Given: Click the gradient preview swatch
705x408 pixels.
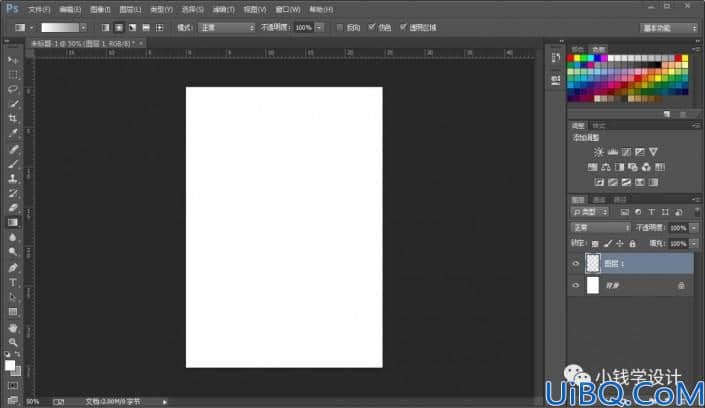Looking at the screenshot, I should pyautogui.click(x=60, y=28).
